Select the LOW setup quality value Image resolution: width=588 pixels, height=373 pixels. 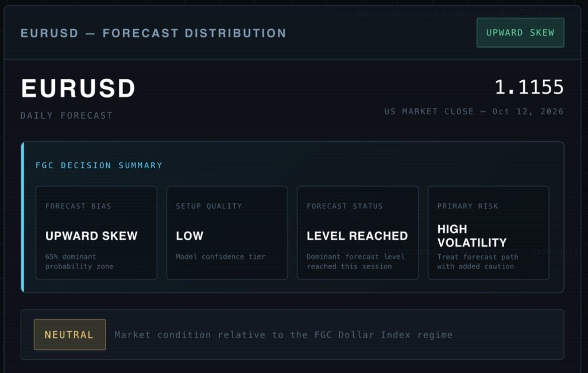point(189,236)
